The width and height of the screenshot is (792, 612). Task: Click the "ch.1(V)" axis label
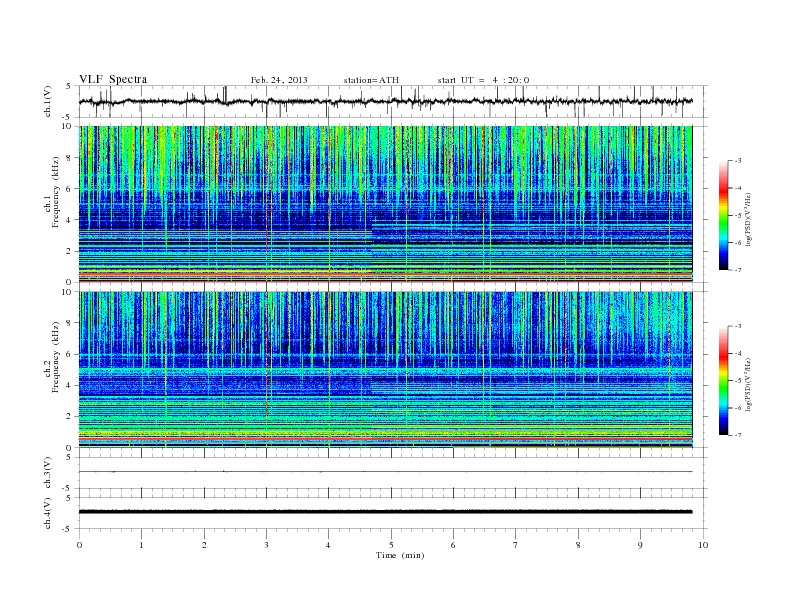click(47, 101)
